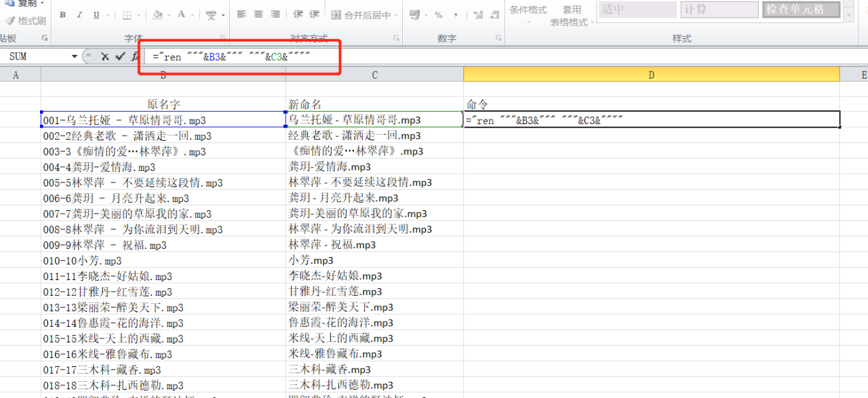Select column C header
This screenshot has width=868, height=398.
(x=374, y=75)
